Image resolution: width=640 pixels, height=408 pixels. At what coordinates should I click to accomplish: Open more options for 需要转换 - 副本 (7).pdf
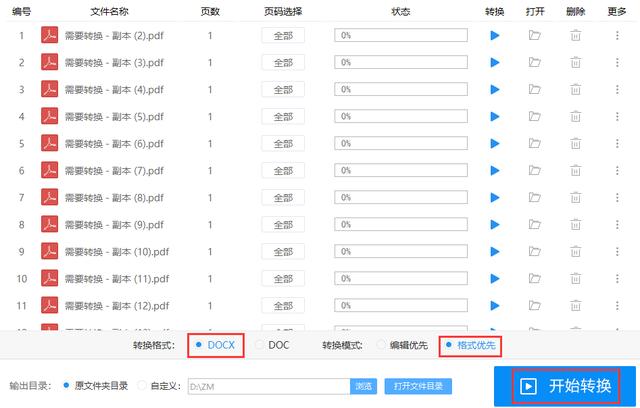tap(617, 171)
